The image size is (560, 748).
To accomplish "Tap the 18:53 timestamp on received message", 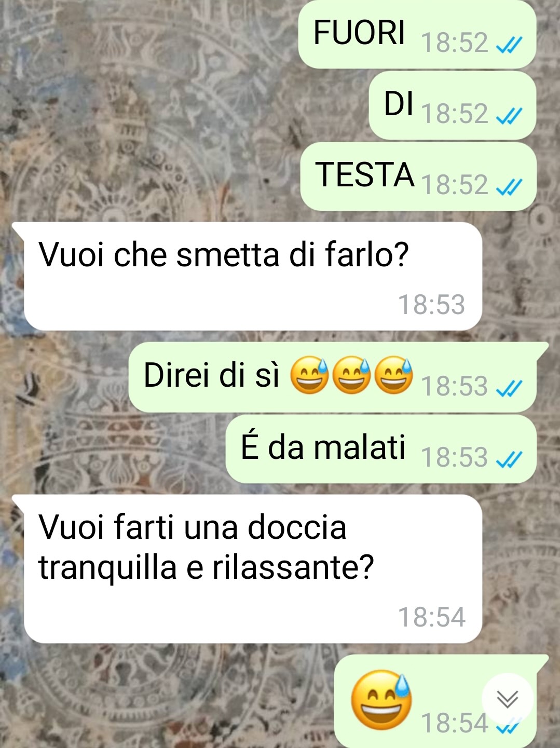I will [x=431, y=305].
